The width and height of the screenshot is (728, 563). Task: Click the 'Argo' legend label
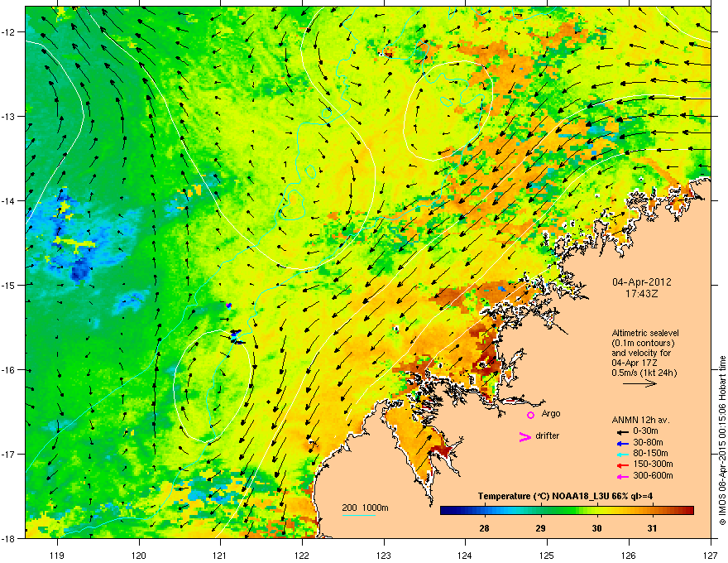(551, 413)
